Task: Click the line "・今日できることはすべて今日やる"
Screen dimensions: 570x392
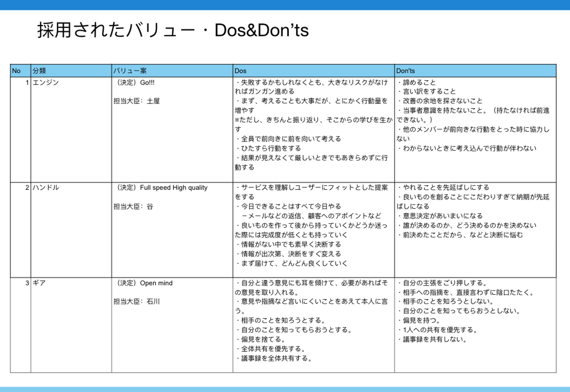Action: point(288,206)
